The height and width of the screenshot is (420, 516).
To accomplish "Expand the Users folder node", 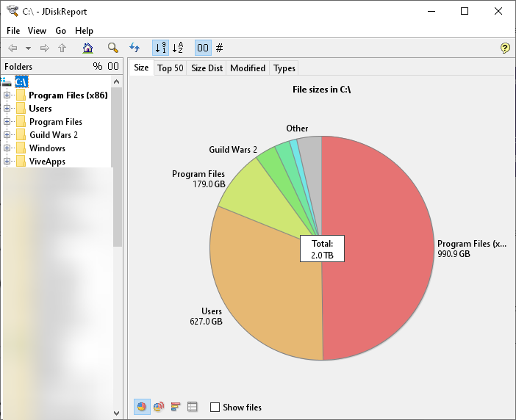I will pyautogui.click(x=7, y=109).
